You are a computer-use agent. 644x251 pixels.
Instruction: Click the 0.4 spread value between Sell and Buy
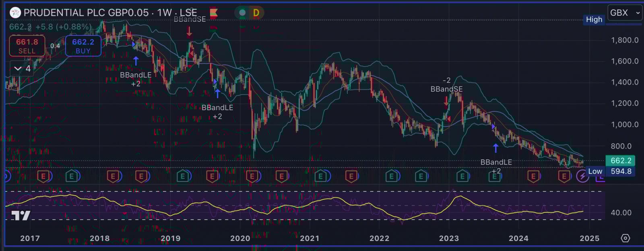[x=55, y=46]
